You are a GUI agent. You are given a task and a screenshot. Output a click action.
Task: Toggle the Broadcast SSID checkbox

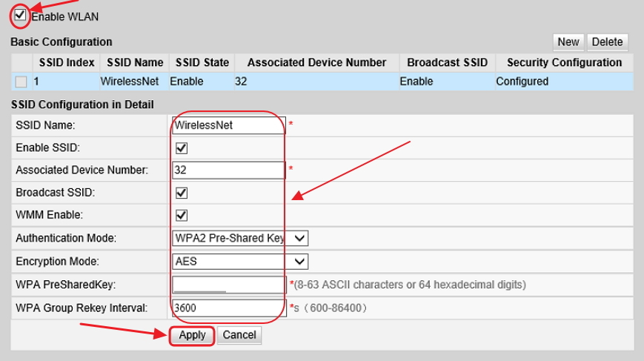click(x=182, y=193)
